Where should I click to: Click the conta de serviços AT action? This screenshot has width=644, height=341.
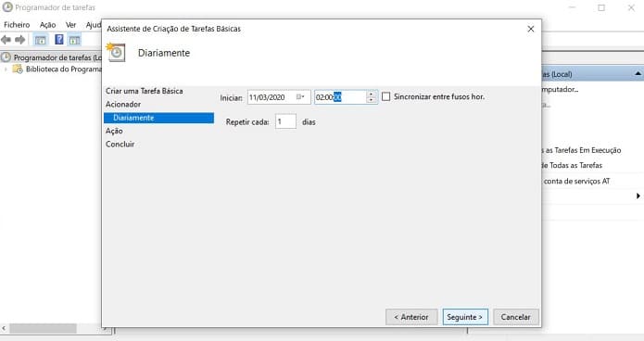point(577,181)
